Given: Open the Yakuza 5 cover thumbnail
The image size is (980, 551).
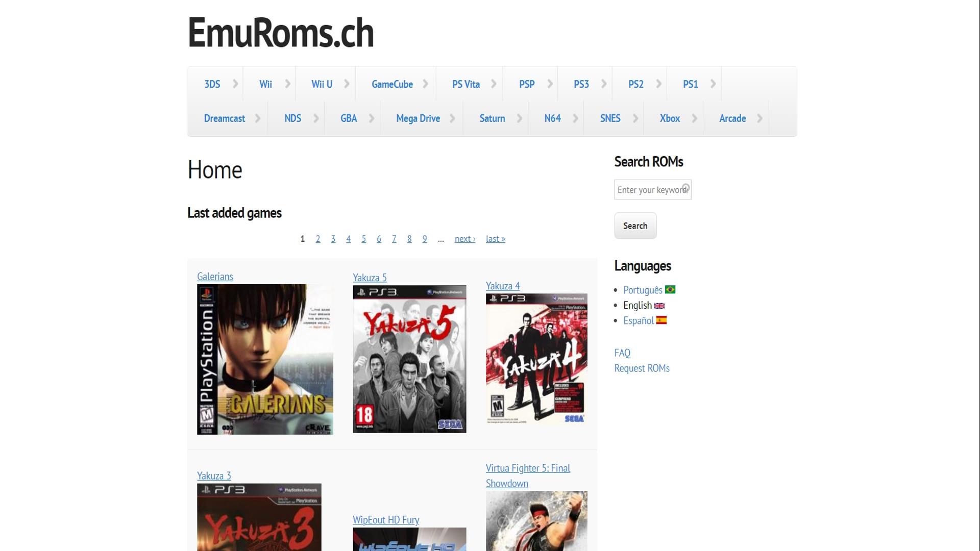Looking at the screenshot, I should pyautogui.click(x=409, y=359).
